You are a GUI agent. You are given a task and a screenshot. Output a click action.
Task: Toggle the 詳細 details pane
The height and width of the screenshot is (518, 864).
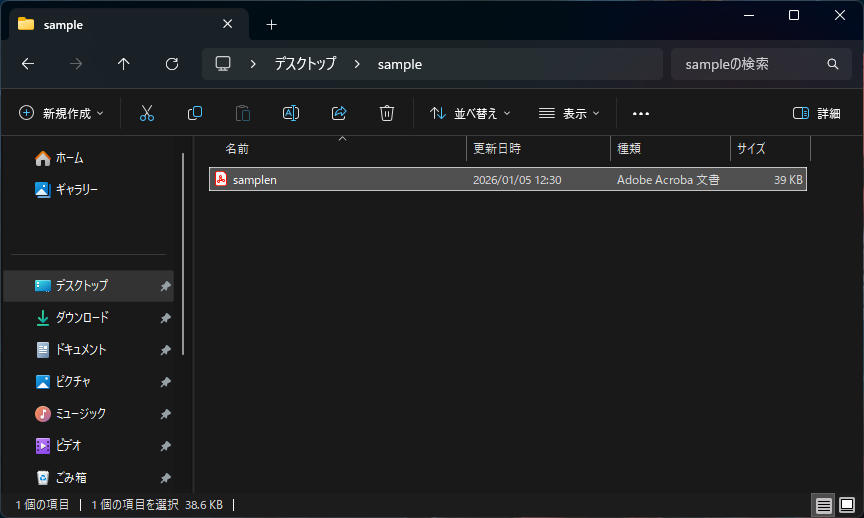click(816, 113)
